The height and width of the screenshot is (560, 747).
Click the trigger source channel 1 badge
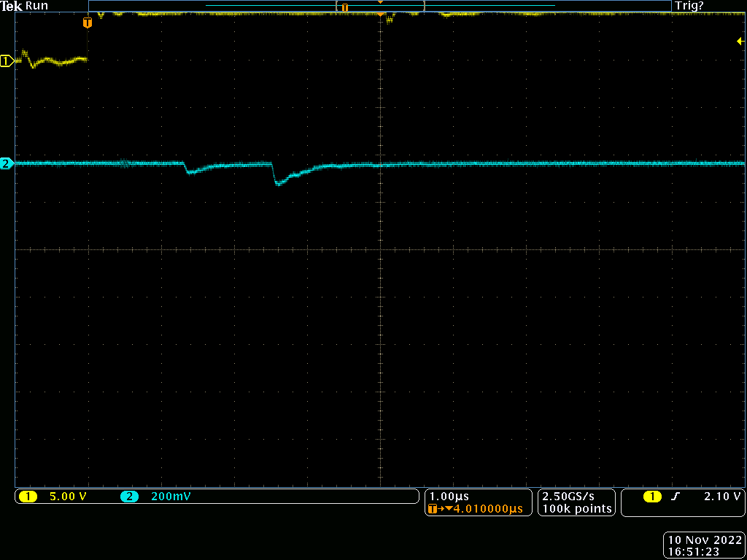[651, 497]
